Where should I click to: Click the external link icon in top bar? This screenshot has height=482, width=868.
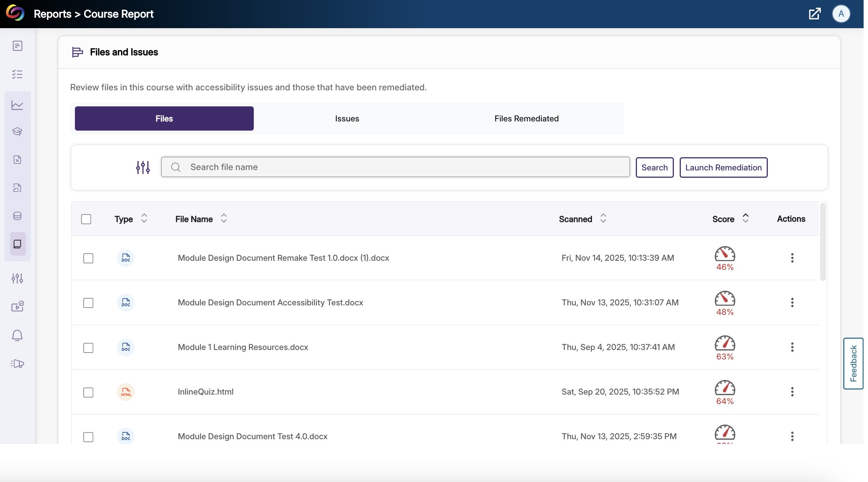click(x=815, y=14)
